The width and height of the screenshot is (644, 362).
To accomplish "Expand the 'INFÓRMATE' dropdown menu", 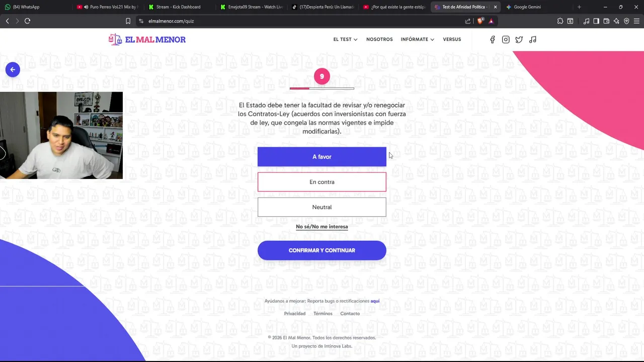I will pos(418,39).
